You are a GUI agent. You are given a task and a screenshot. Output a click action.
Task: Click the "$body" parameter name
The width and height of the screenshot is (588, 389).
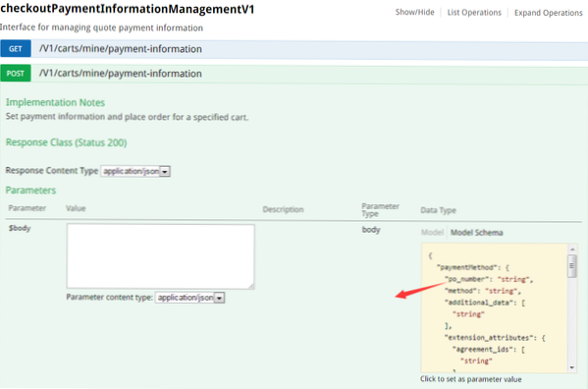20,228
